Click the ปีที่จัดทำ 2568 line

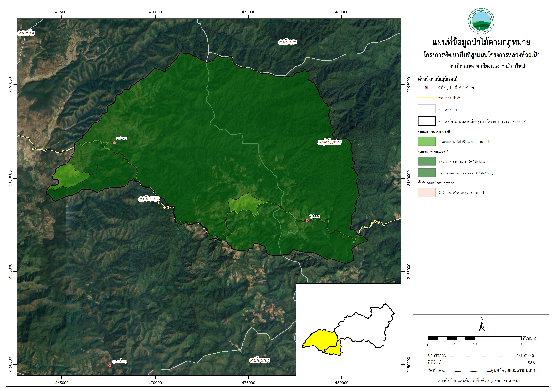point(481,363)
